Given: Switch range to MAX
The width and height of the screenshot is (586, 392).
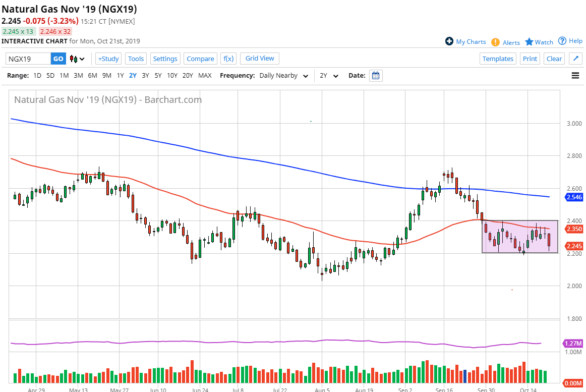Looking at the screenshot, I should 205,76.
